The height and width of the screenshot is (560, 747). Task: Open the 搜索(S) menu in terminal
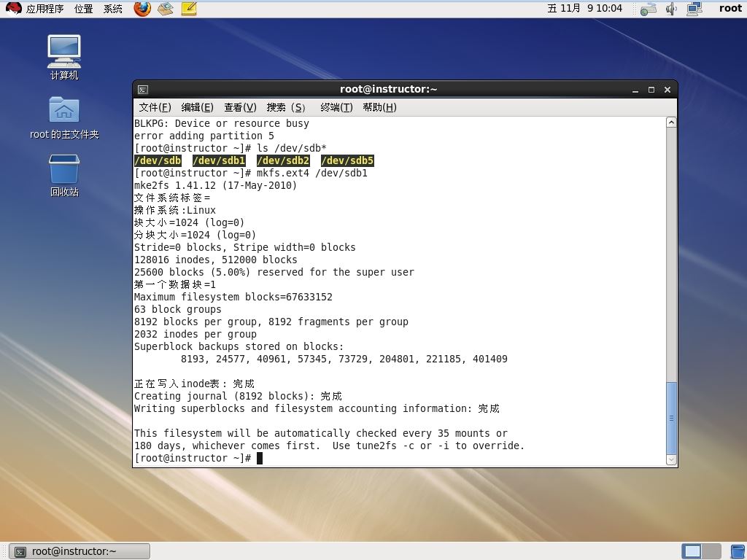(286, 108)
